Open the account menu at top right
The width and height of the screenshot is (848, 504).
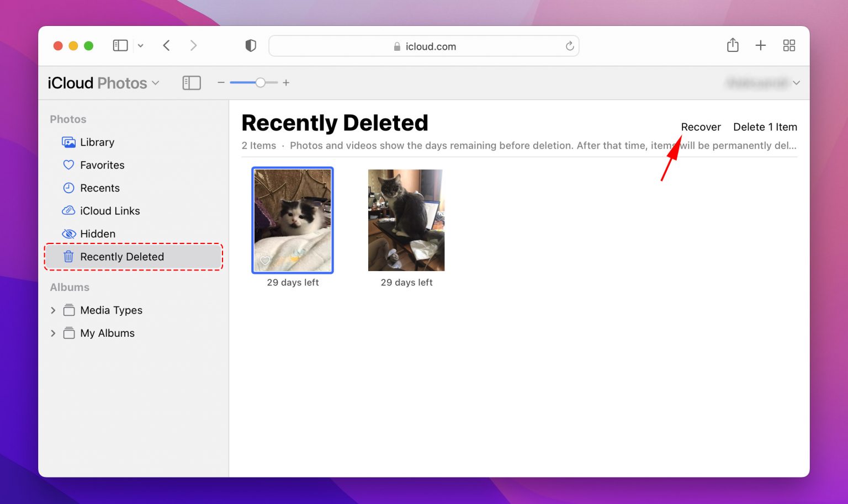pyautogui.click(x=796, y=82)
